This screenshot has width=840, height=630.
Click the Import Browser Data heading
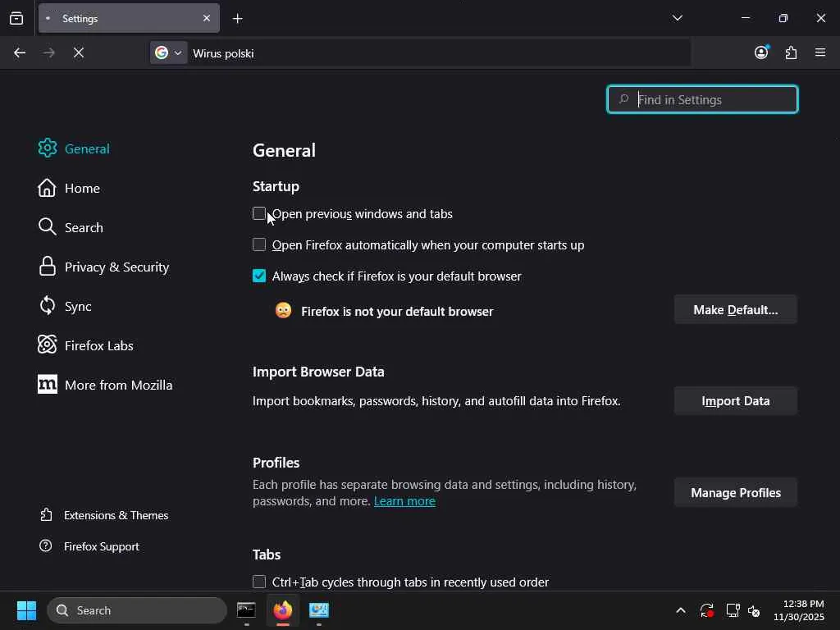click(x=318, y=372)
